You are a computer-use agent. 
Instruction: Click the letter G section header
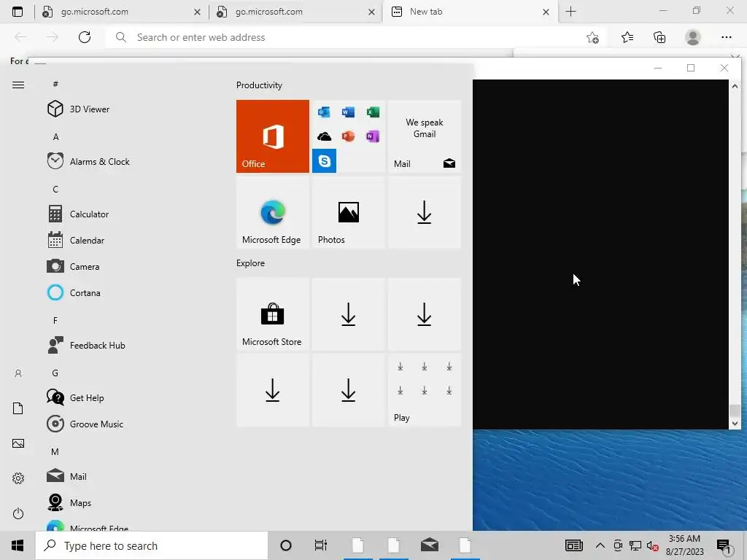pyautogui.click(x=55, y=373)
